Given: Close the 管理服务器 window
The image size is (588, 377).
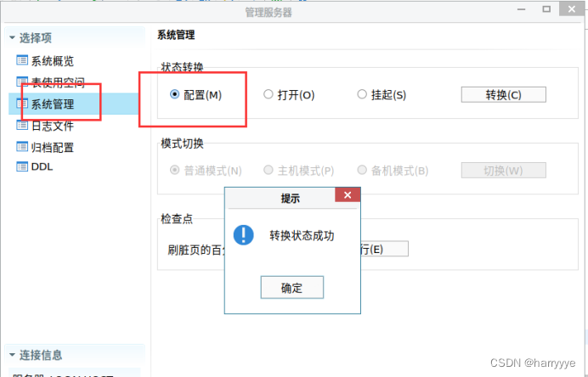Looking at the screenshot, I should pyautogui.click(x=572, y=9).
